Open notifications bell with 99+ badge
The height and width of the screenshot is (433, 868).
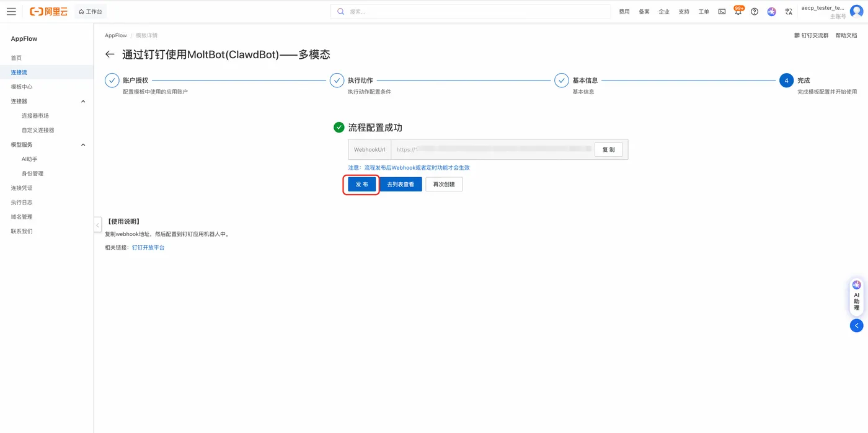[x=738, y=11]
